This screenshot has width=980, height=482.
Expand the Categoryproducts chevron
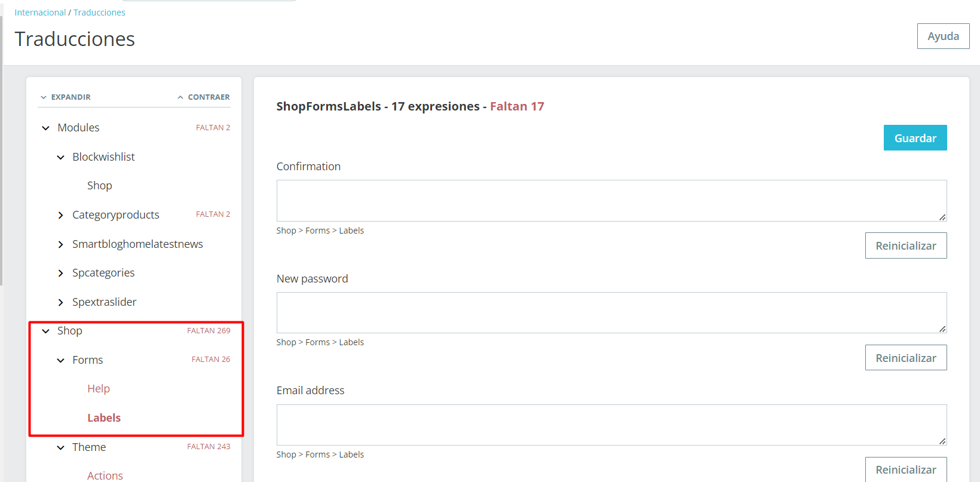click(60, 215)
